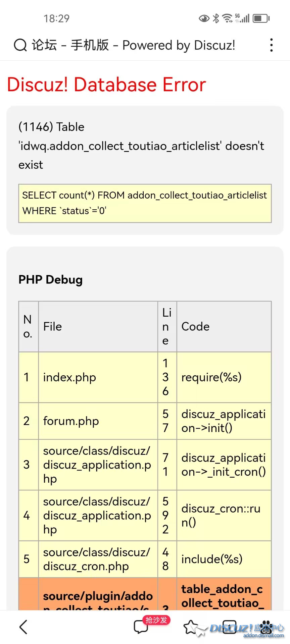Viewport: 290px width, 644px height.
Task: Click discuz_application.php file cell in row 3
Action: pyautogui.click(x=98, y=465)
